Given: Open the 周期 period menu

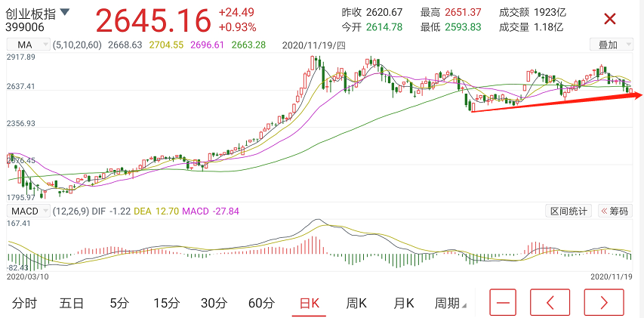Looking at the screenshot, I should tap(451, 303).
